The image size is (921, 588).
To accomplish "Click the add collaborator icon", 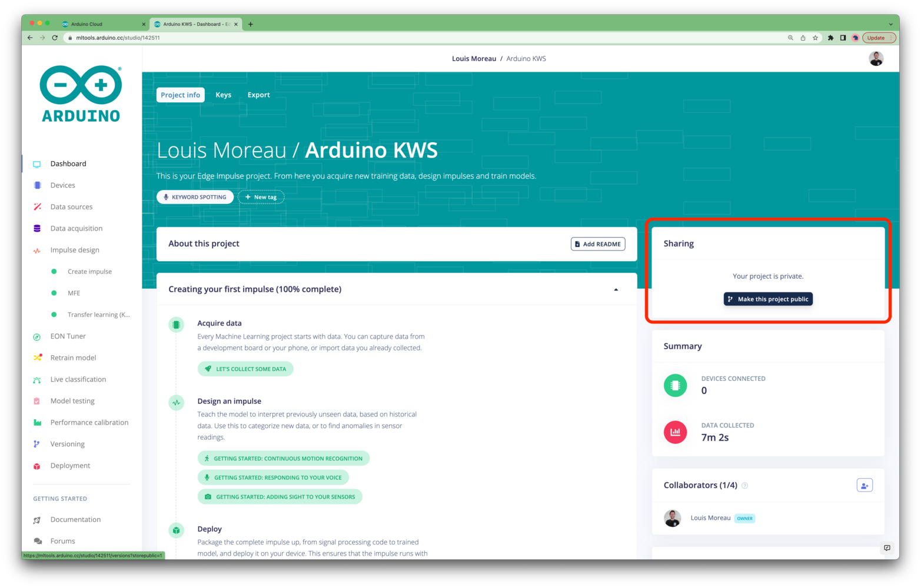I will [x=864, y=485].
